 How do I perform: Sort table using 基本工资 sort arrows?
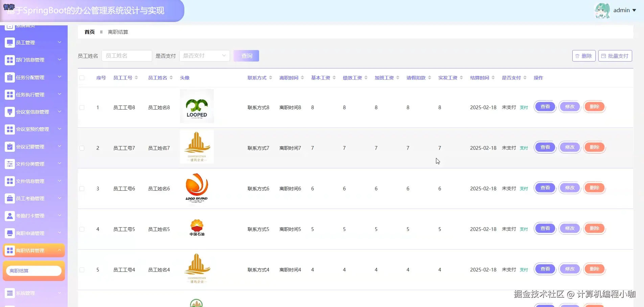[x=334, y=78]
